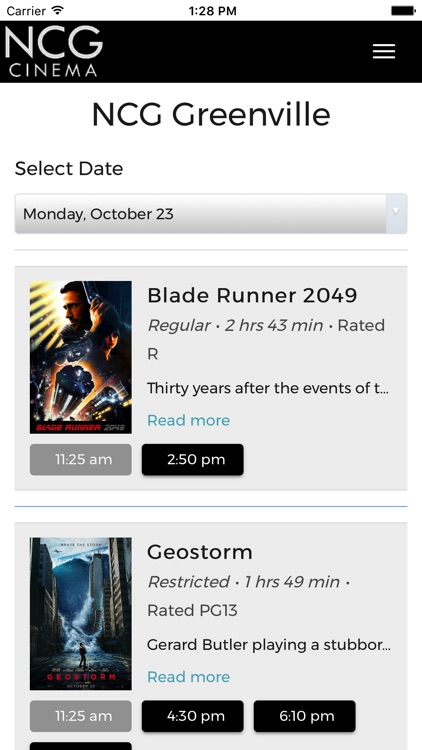Tap the partially visible showtime button below Geostorm
The height and width of the screenshot is (750, 422).
click(80, 746)
